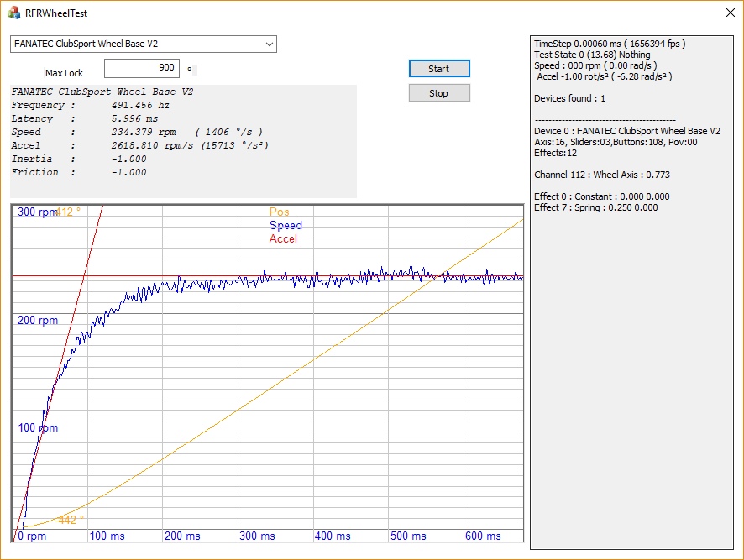Open the FANATEC wheel base device dropdown
744x560 pixels.
click(x=144, y=44)
